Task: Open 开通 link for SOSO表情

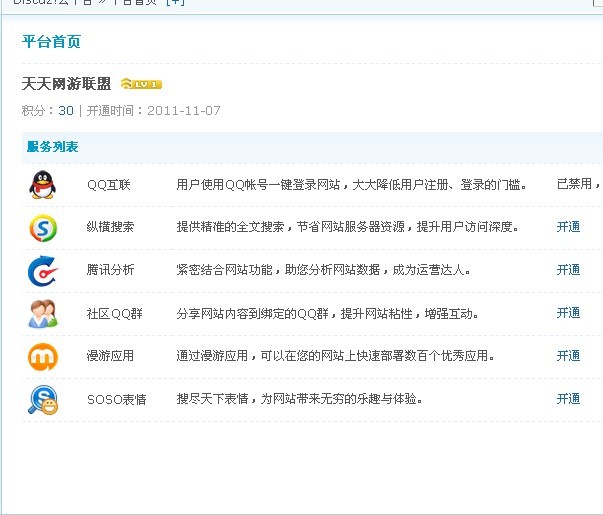Action: (x=568, y=399)
